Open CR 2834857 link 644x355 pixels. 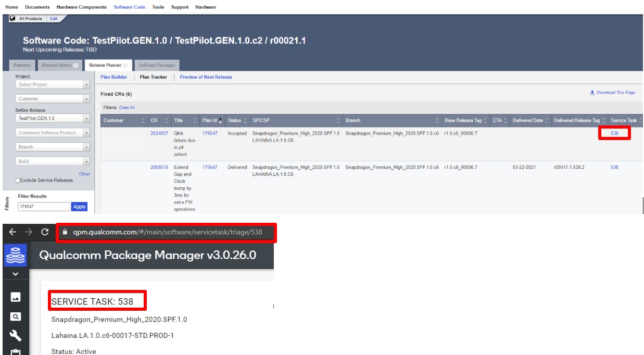(x=159, y=134)
